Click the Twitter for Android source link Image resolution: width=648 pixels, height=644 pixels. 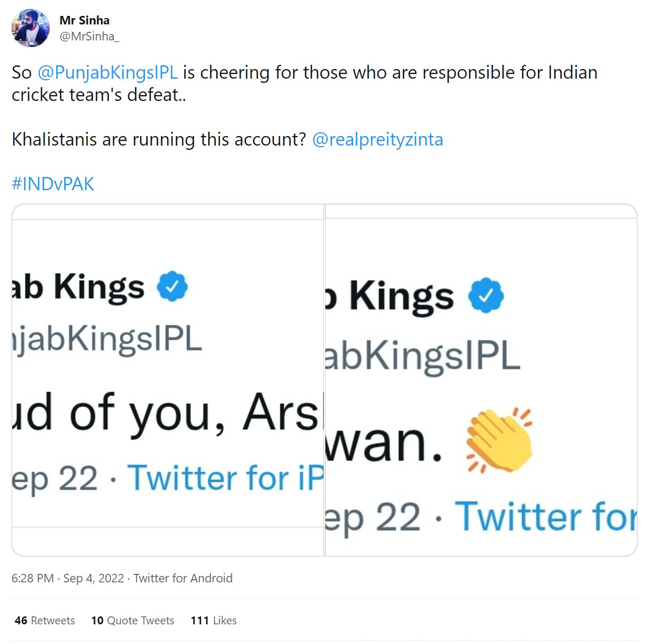click(183, 578)
